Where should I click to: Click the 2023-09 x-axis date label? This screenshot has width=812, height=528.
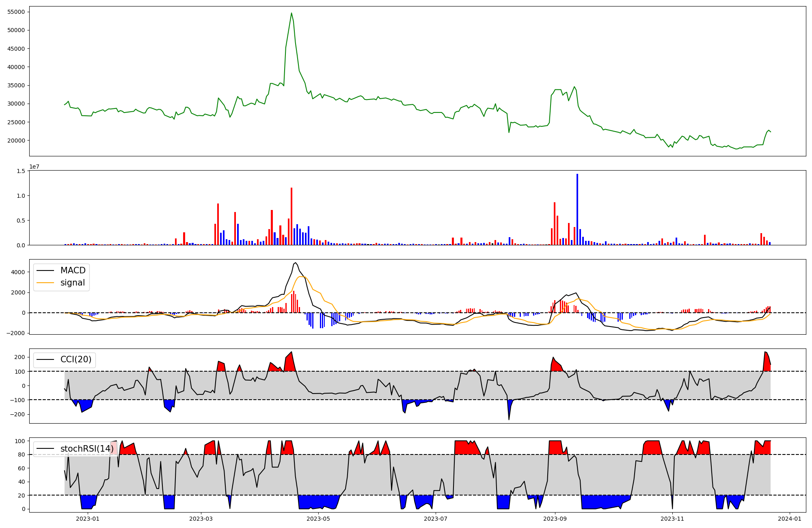click(555, 519)
